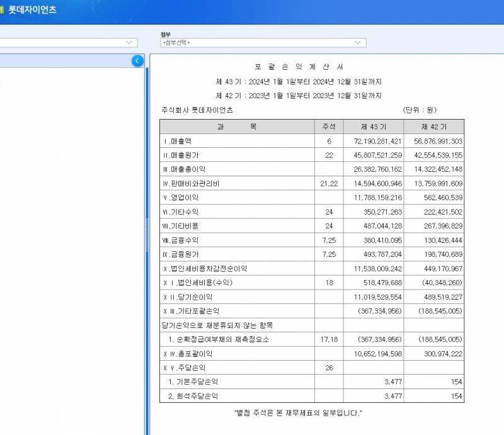The image size is (504, 435).
Task: Click the value 45,807,521,259
Action: [377, 155]
